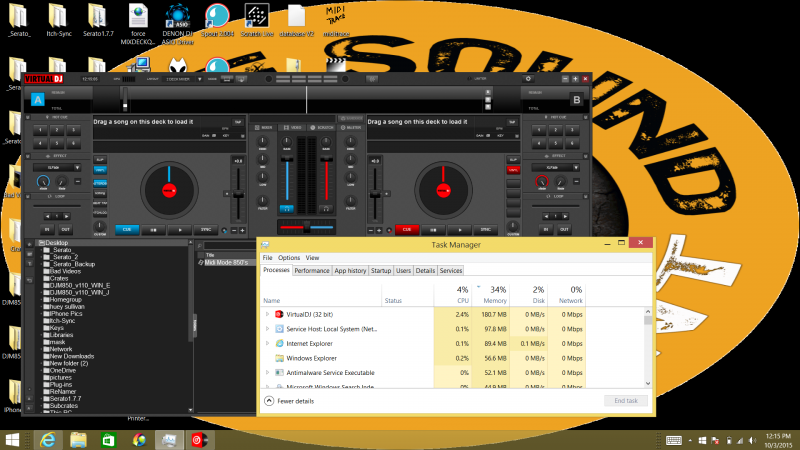Click the deck A play button

tap(180, 230)
